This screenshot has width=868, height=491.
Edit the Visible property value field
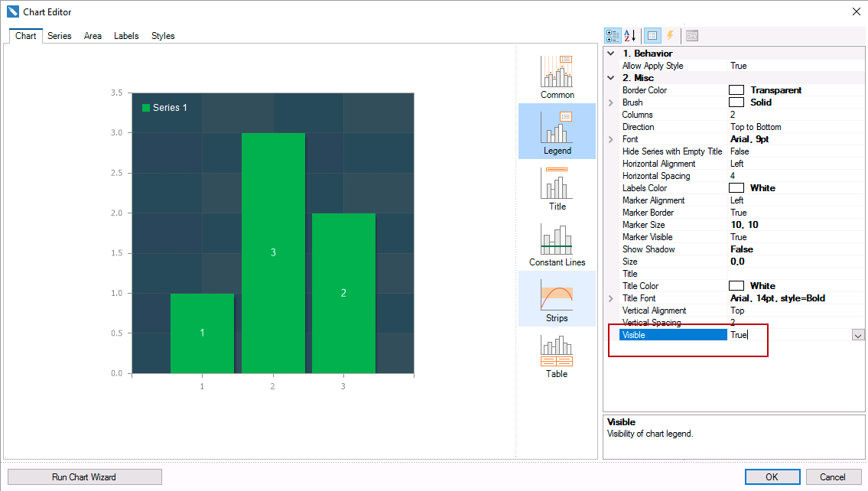pyautogui.click(x=789, y=335)
